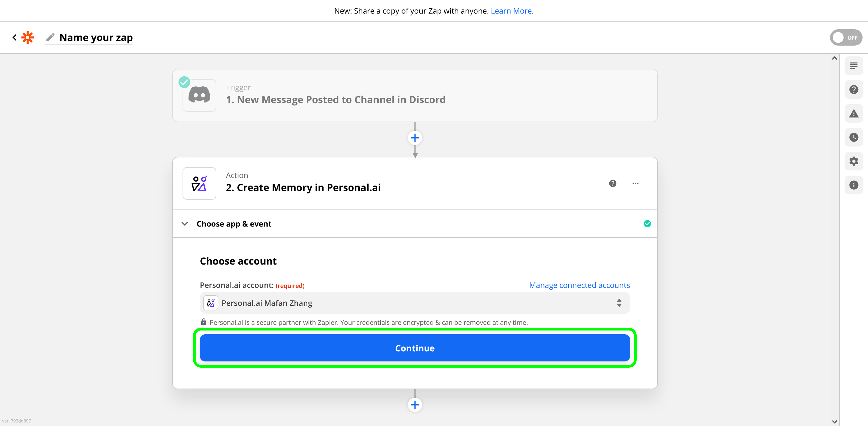Add a step between trigger and action
This screenshot has height=426, width=868.
tap(415, 138)
